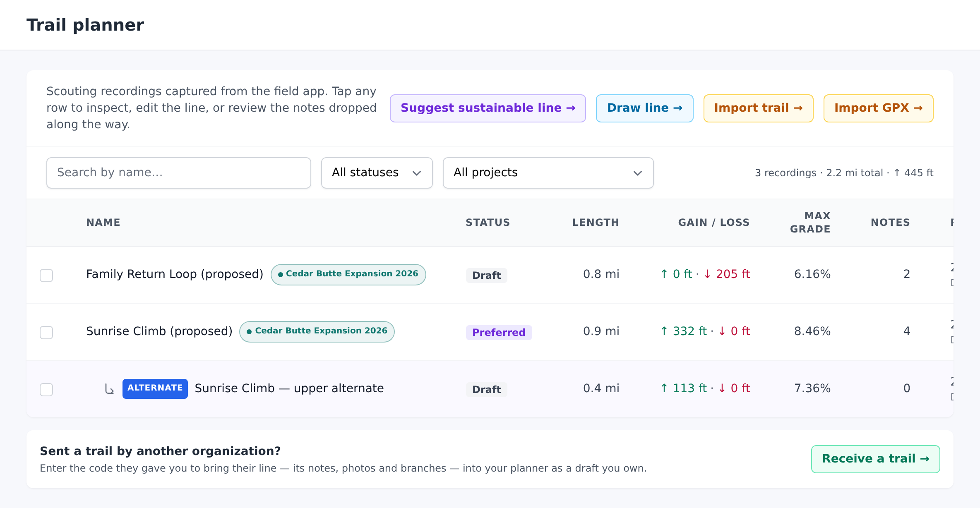Click the 8.46% max grade cell
Viewport: 980px width, 508px height.
(812, 331)
